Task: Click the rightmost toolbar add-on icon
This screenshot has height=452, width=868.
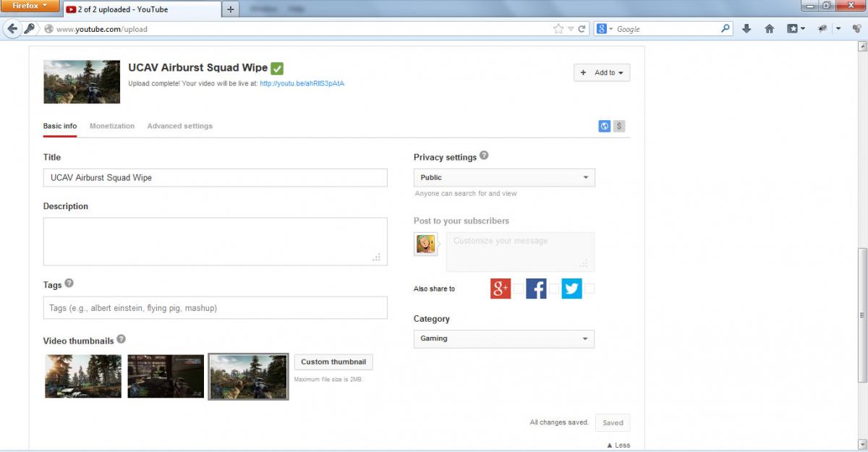Action: (857, 29)
